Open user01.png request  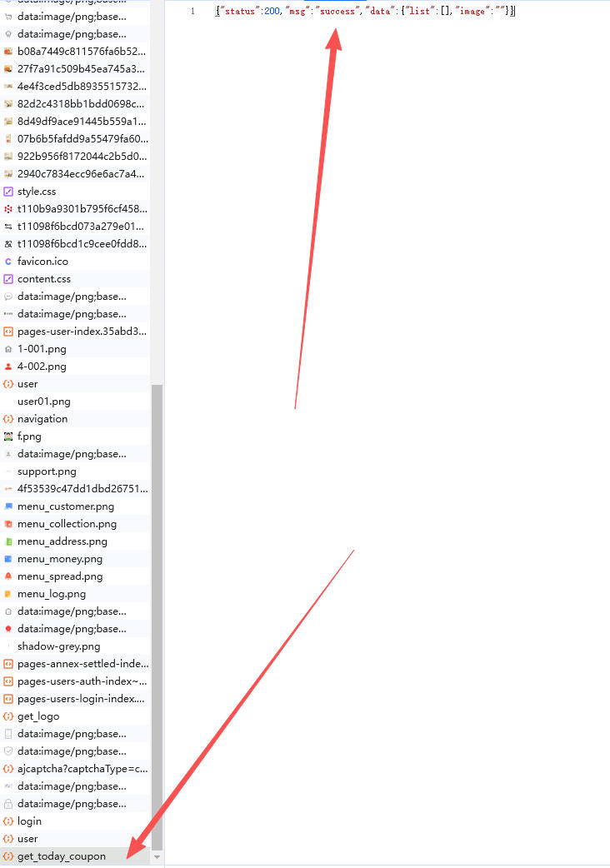[x=75, y=401]
